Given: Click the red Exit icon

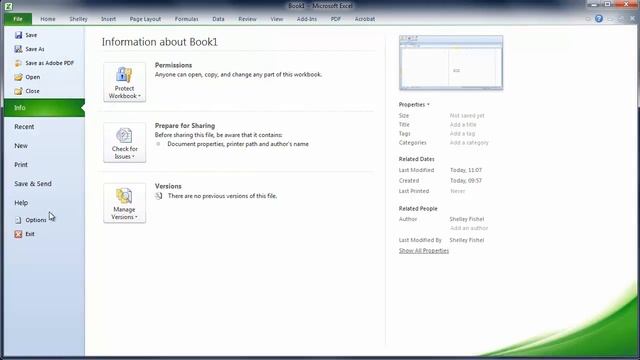Looking at the screenshot, I should 18,234.
